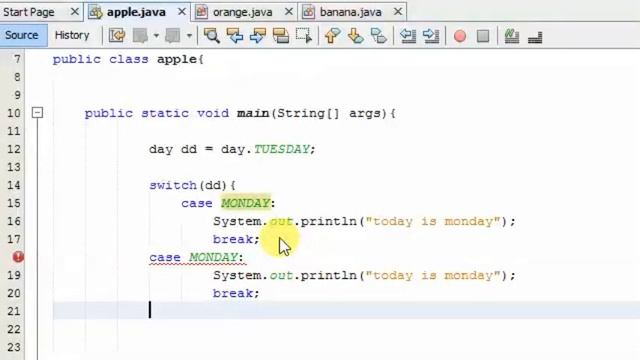Screen dimensions: 640x360
Task: Click the word main in line 10
Action: (x=253, y=113)
